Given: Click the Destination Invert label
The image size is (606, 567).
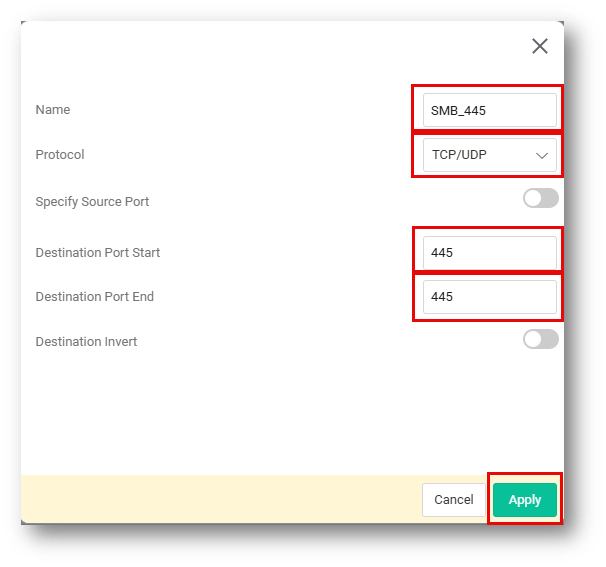Looking at the screenshot, I should 86,342.
